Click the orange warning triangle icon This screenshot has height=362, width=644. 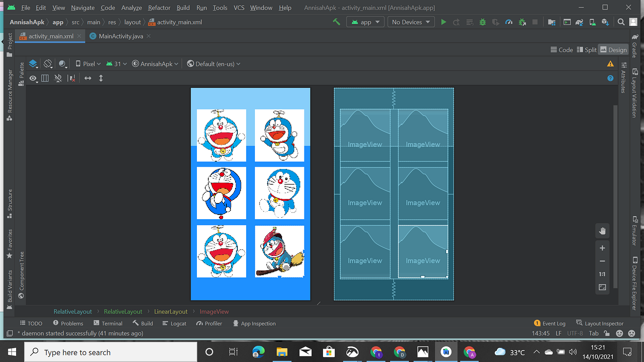pos(610,64)
